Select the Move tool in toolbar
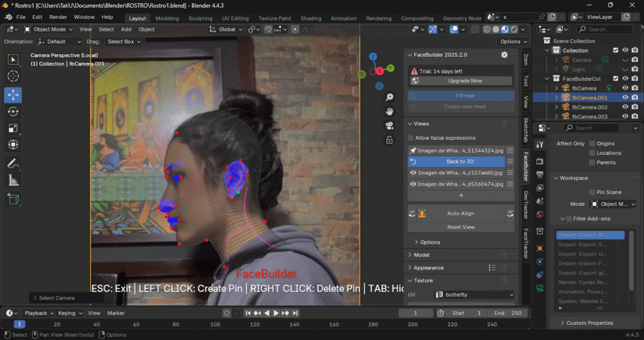The image size is (644, 340). tap(13, 94)
